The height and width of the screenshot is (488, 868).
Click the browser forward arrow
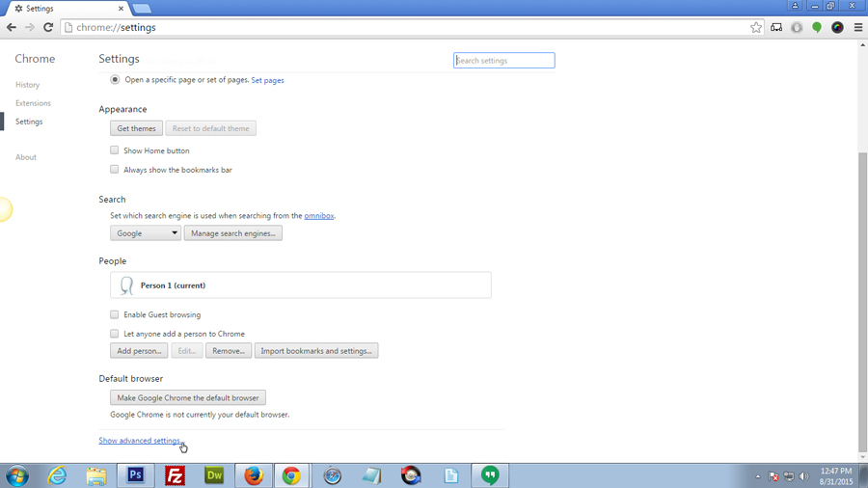coord(29,27)
